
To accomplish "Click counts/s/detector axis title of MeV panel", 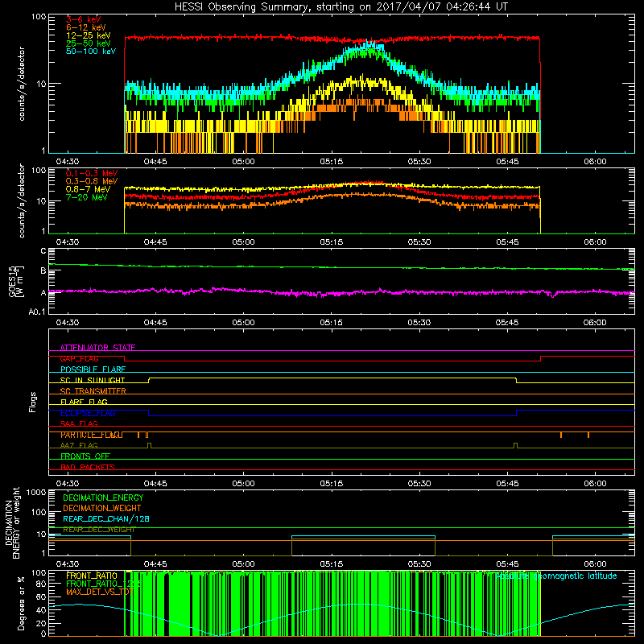I will pos(21,200).
